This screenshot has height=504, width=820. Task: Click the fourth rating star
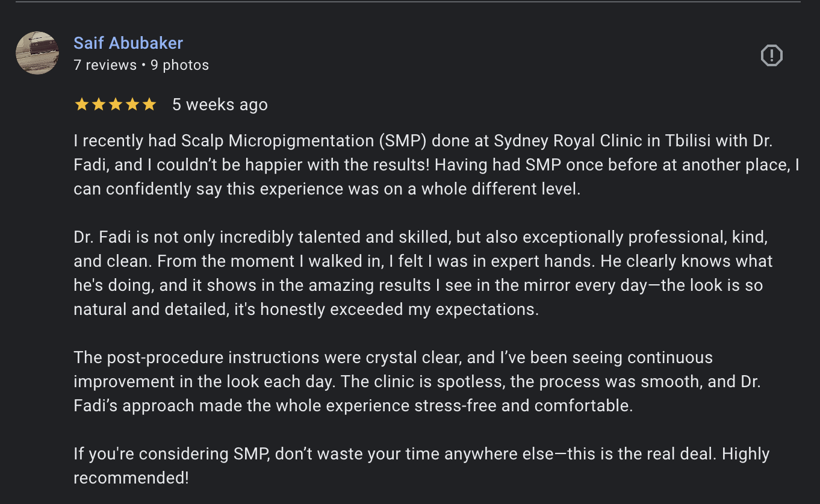(132, 105)
